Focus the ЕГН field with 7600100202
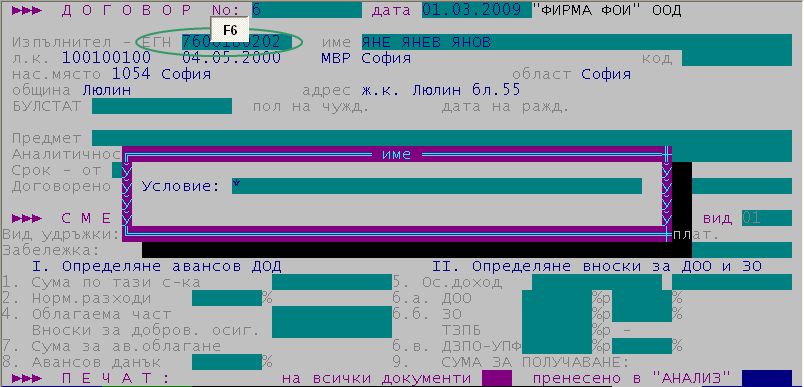804x387 pixels. coord(237,42)
